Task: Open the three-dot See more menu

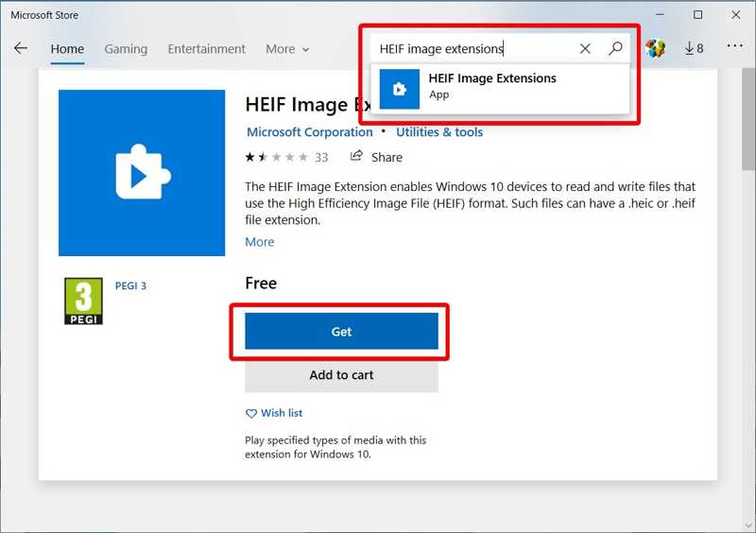Action: 735,45
